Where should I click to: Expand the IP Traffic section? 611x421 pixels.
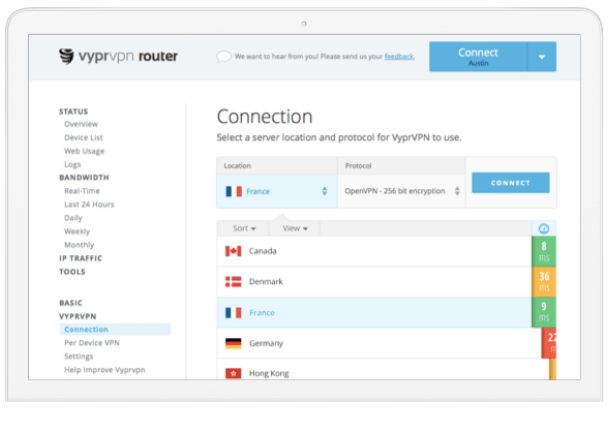tap(81, 258)
